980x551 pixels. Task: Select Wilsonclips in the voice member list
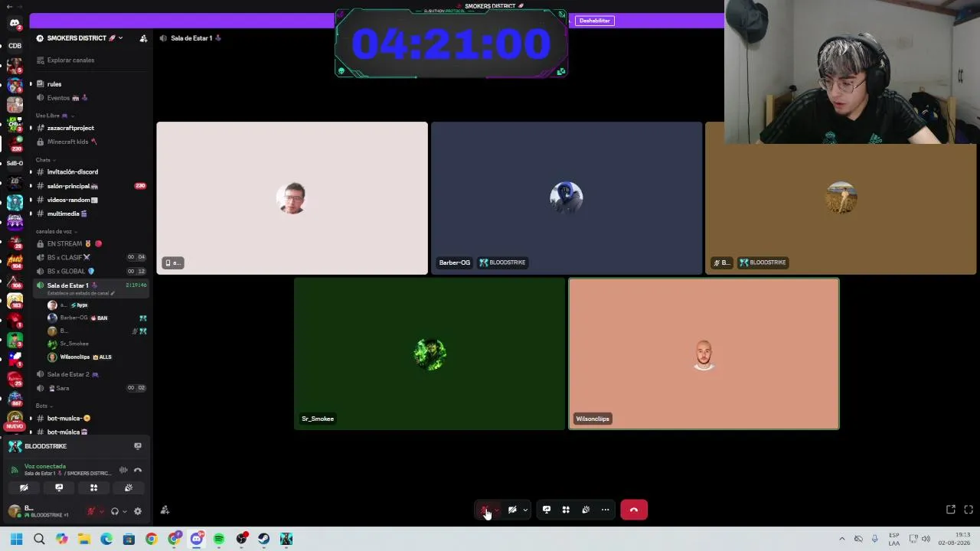[96, 357]
